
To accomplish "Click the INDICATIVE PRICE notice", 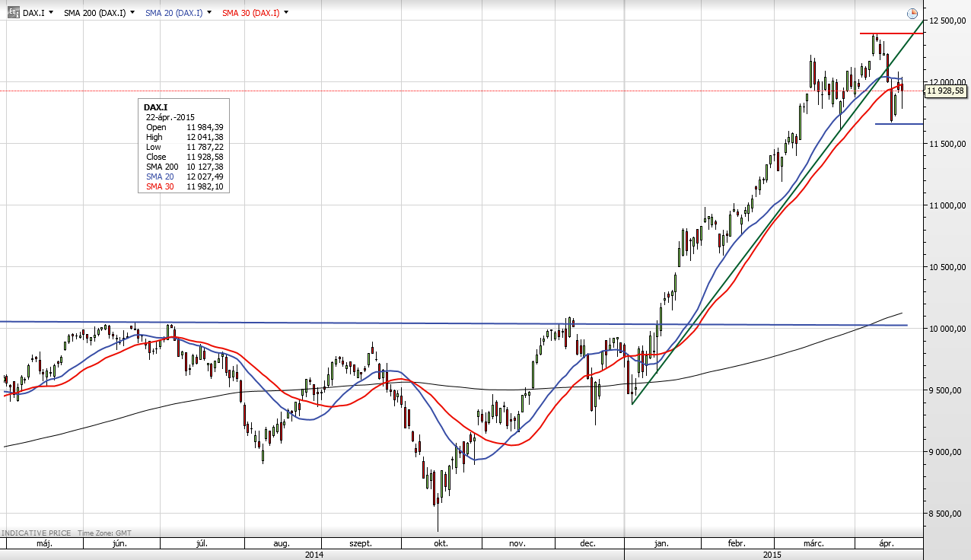I will 35,533.
